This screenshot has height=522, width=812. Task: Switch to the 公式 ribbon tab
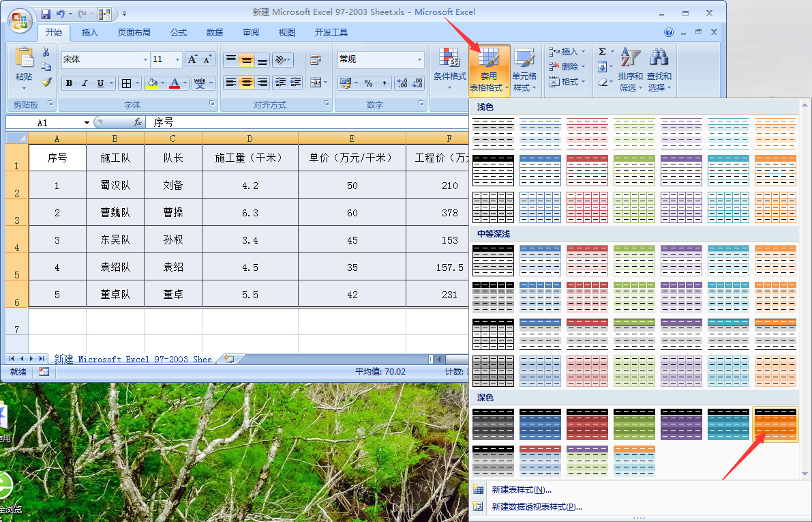pyautogui.click(x=179, y=32)
